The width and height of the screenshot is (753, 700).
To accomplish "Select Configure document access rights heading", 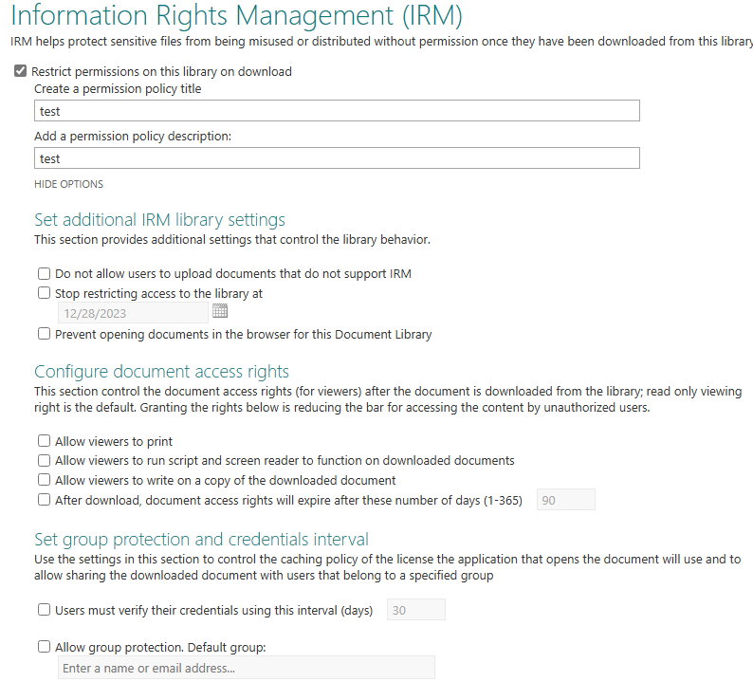I will tap(161, 372).
